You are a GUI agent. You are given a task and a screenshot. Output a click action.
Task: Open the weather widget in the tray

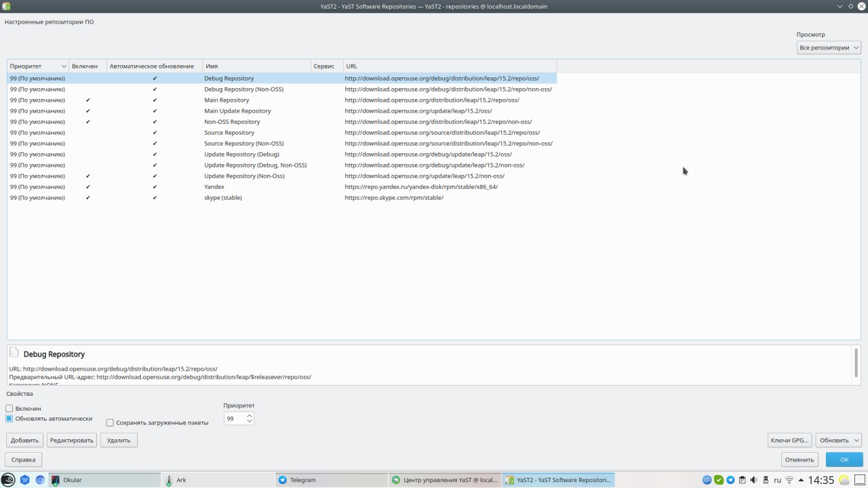coord(844,480)
